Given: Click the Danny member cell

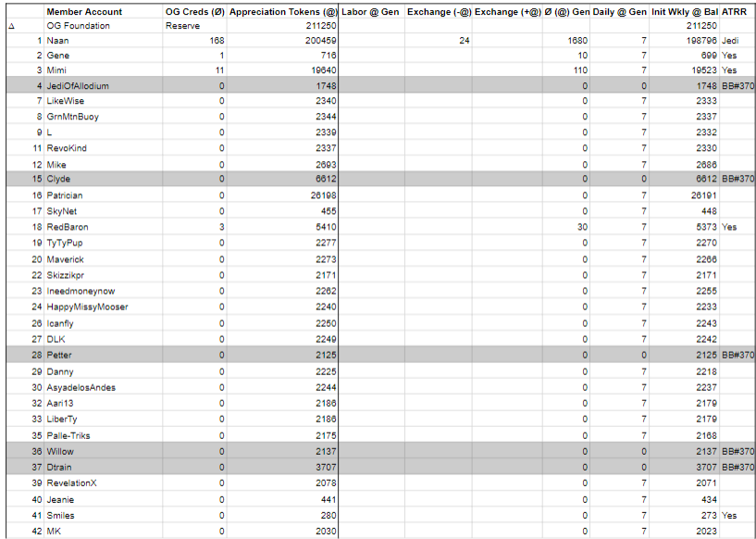Looking at the screenshot, I should tap(104, 371).
